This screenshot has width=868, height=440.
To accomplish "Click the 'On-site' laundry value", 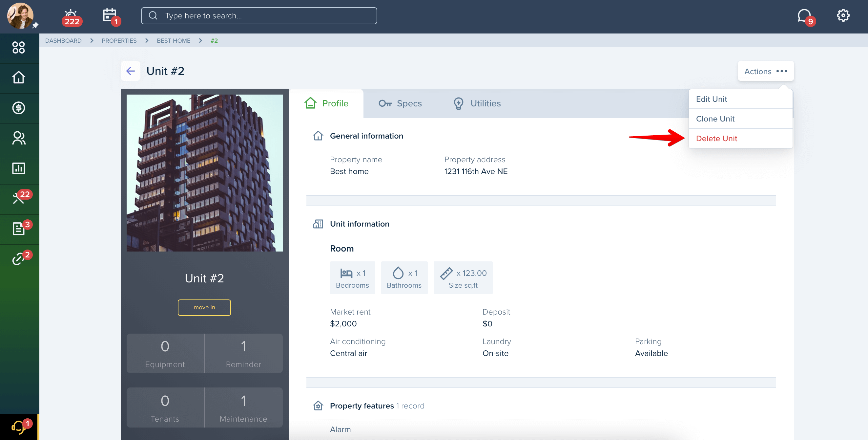I will tap(495, 353).
